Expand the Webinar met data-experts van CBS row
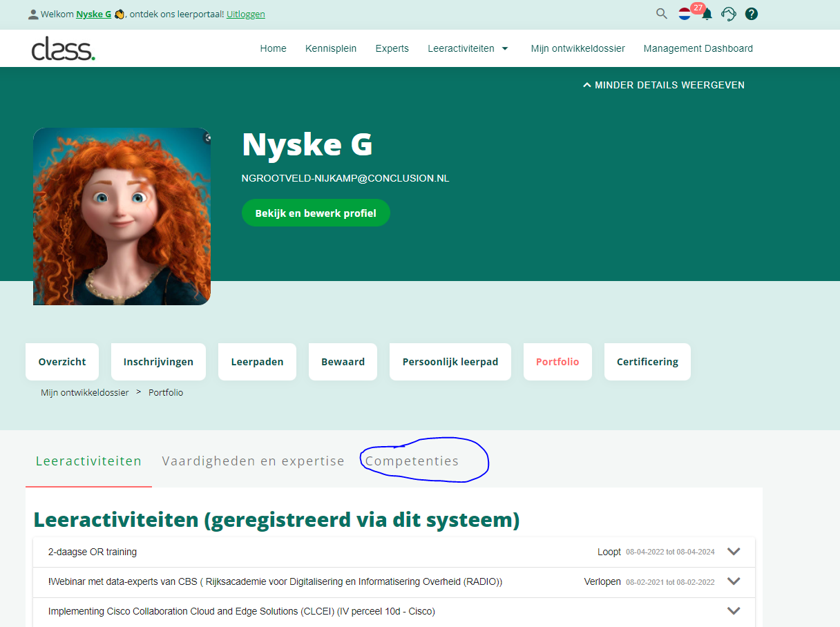 click(734, 581)
